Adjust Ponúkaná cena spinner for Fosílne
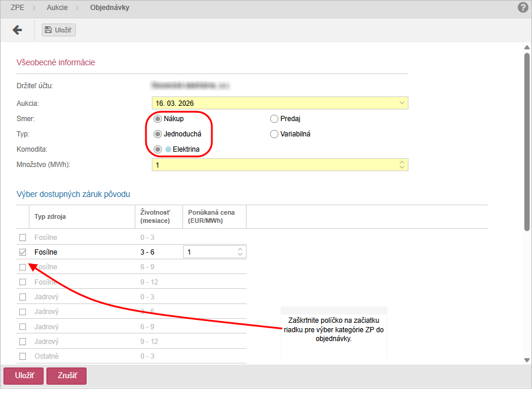The height and width of the screenshot is (394, 532). point(240,252)
